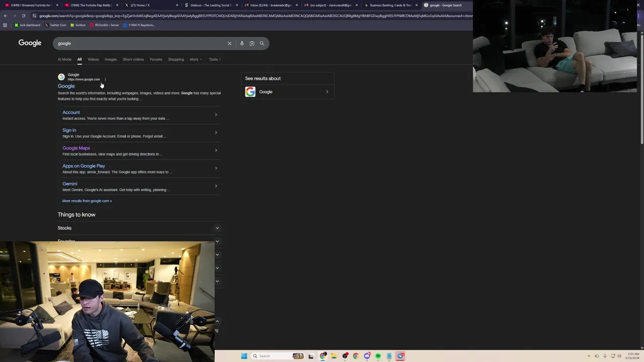
Task: Open Spotify from the taskbar
Action: pos(378,356)
